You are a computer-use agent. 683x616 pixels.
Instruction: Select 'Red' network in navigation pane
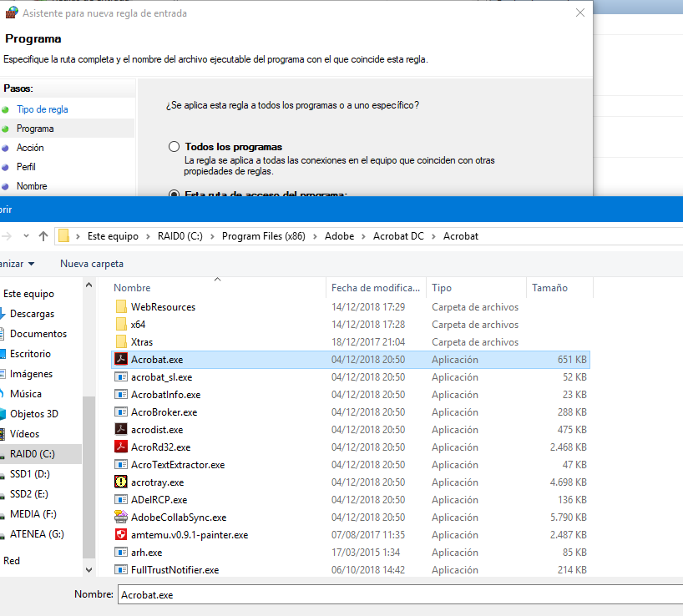(12, 561)
